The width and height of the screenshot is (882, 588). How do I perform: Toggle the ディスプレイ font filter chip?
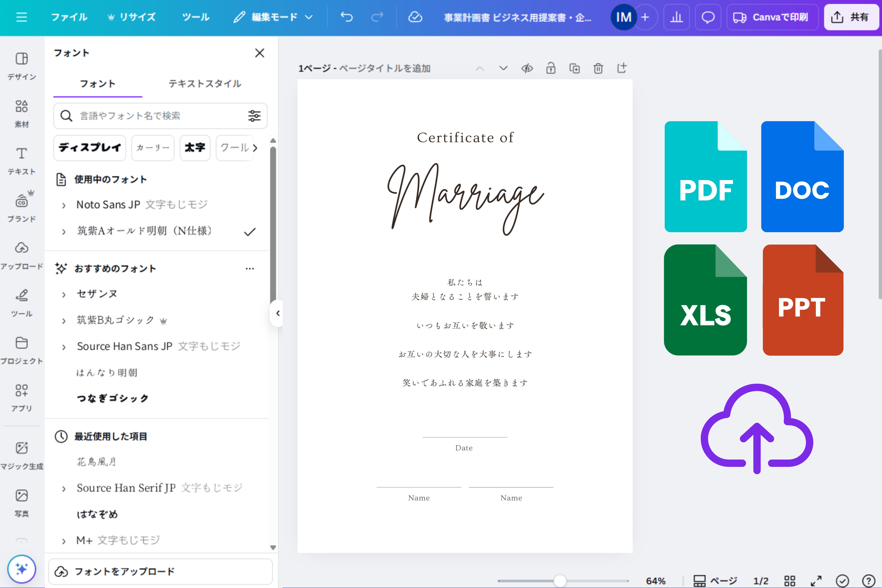(x=90, y=148)
